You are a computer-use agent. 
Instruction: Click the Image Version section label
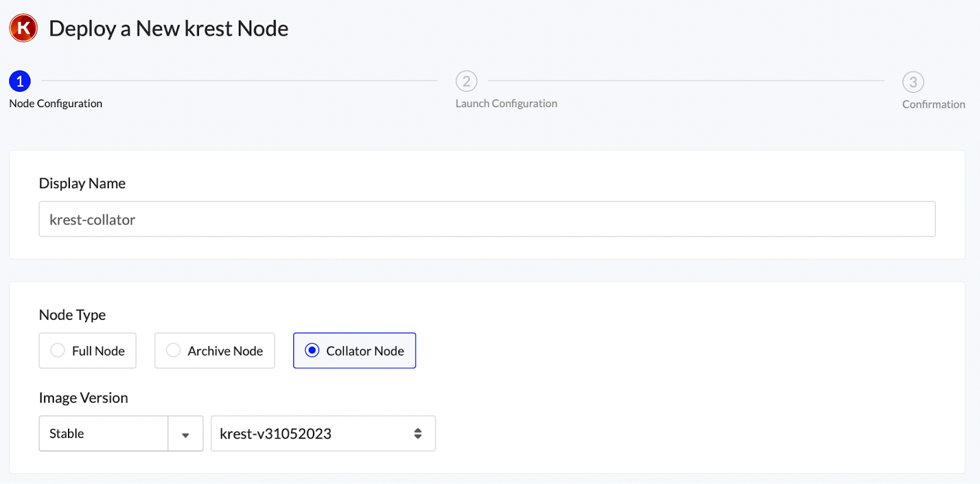[83, 398]
